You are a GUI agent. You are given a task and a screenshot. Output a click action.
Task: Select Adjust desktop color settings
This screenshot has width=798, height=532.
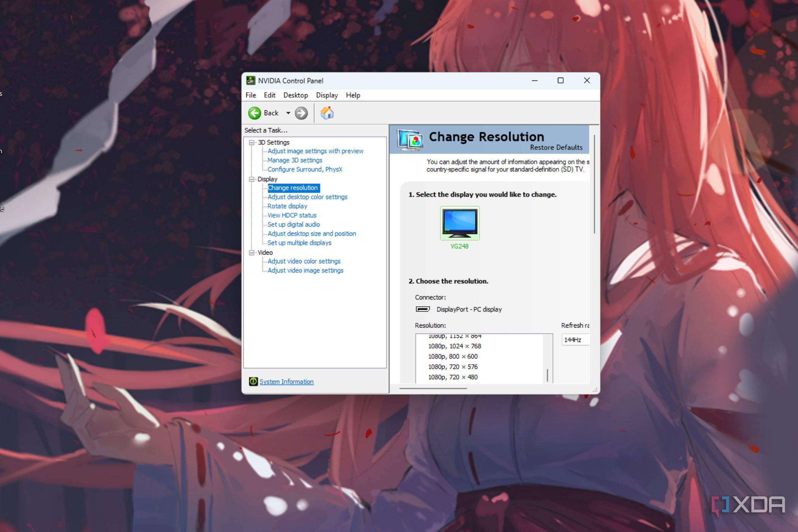click(x=307, y=197)
